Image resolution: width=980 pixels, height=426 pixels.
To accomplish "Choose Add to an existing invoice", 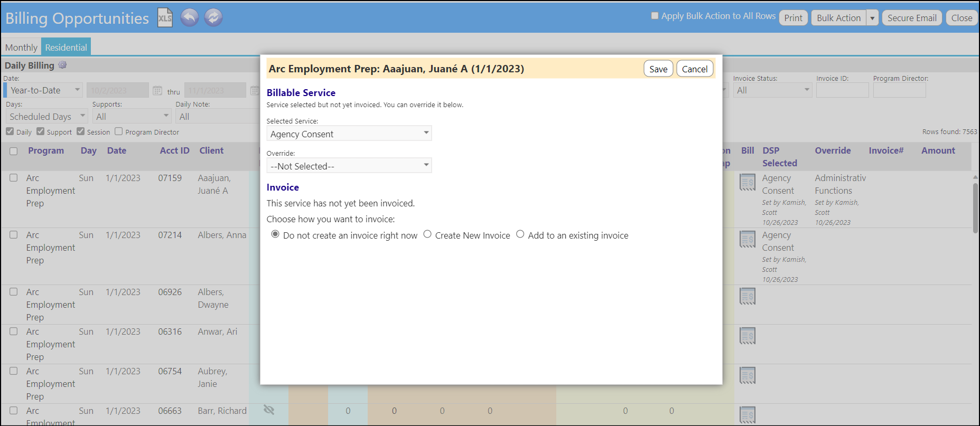I will pyautogui.click(x=520, y=234).
